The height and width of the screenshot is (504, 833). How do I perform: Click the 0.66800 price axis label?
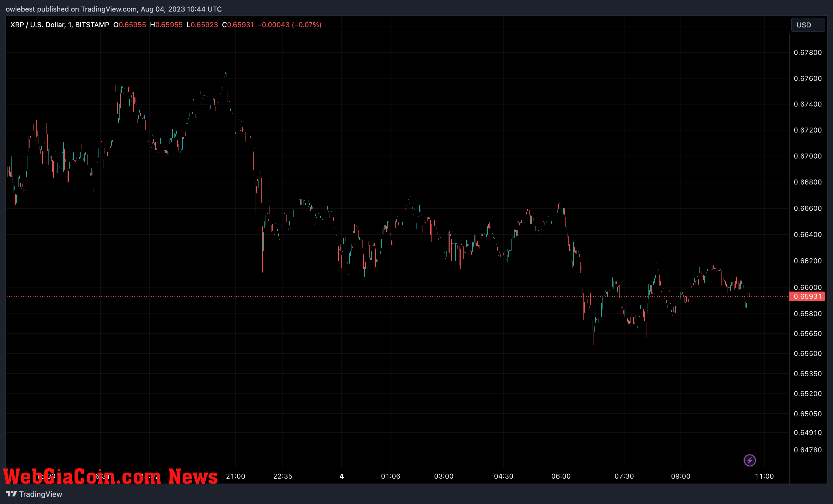808,182
